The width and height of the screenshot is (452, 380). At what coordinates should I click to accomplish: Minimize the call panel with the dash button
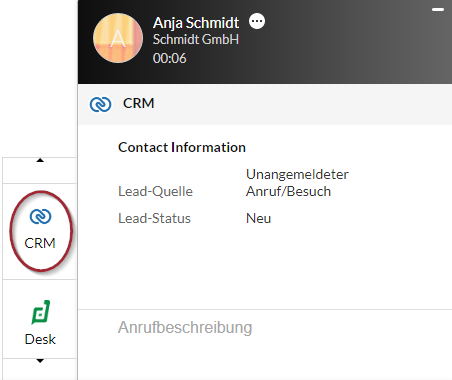pos(438,10)
